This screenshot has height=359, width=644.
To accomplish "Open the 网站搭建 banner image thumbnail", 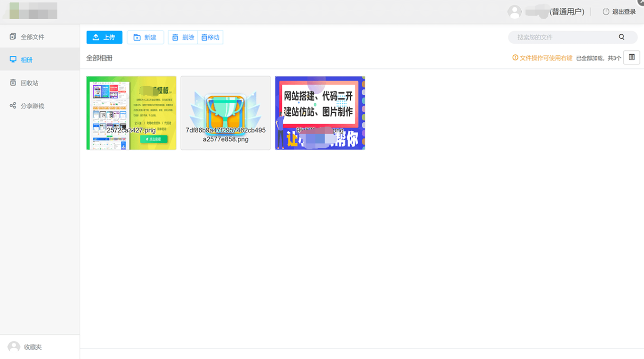I will tap(320, 113).
